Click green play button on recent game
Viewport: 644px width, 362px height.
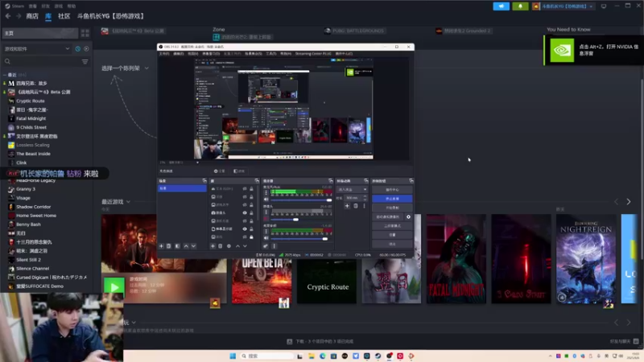click(114, 286)
